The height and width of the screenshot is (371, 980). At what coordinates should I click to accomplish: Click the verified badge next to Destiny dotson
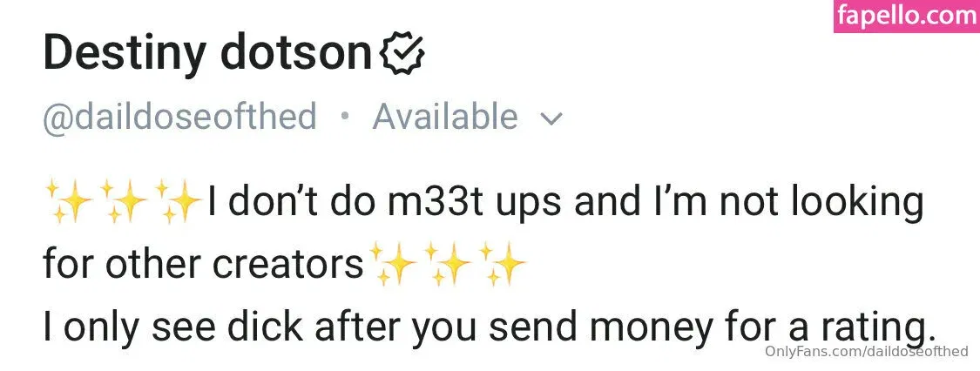point(402,54)
